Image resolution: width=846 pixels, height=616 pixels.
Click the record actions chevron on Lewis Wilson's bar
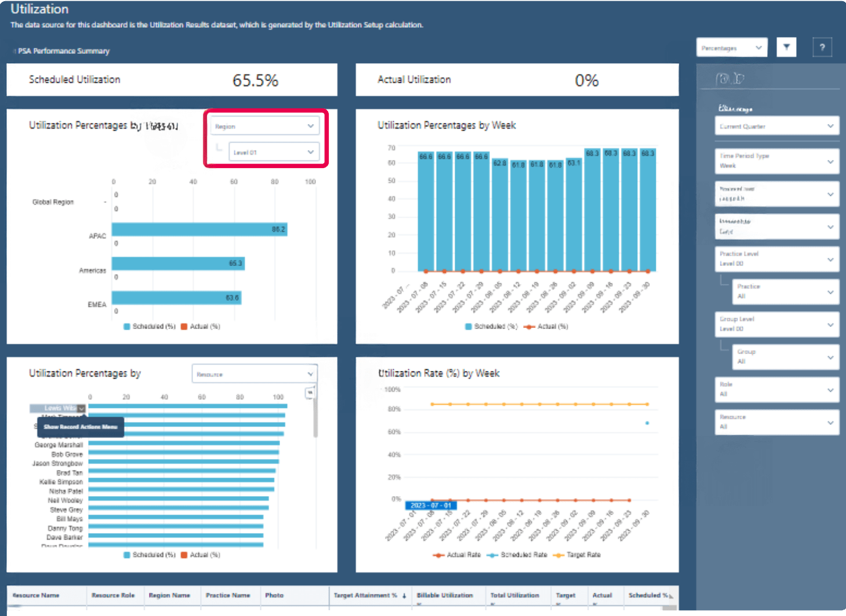82,409
